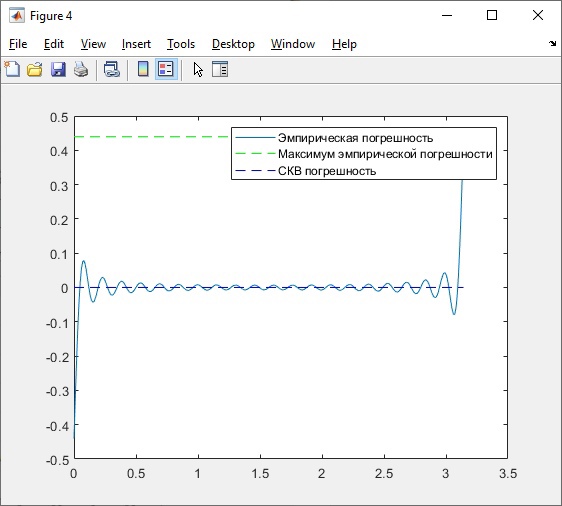The width and height of the screenshot is (562, 506).
Task: Click the MATLAB logo in the title bar
Action: (x=17, y=15)
